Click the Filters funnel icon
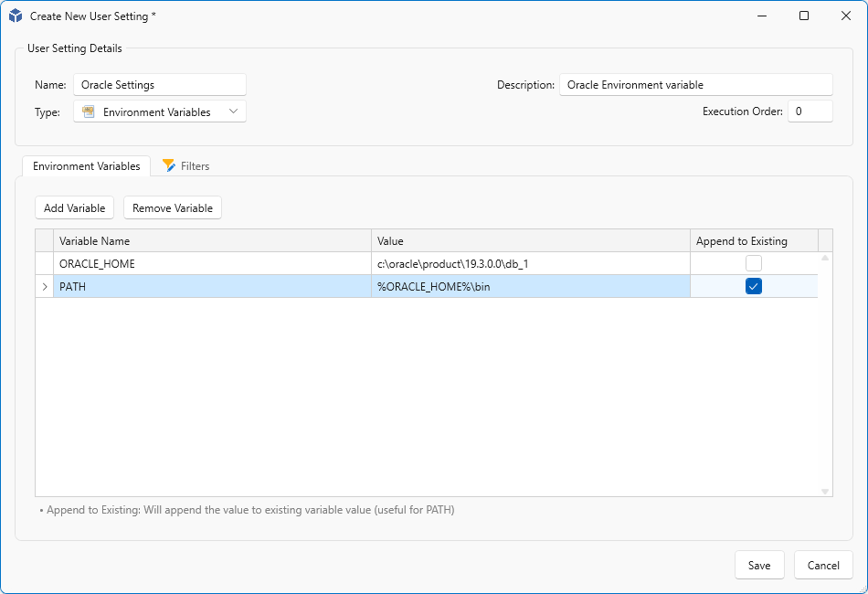Image resolution: width=868 pixels, height=594 pixels. click(x=169, y=165)
